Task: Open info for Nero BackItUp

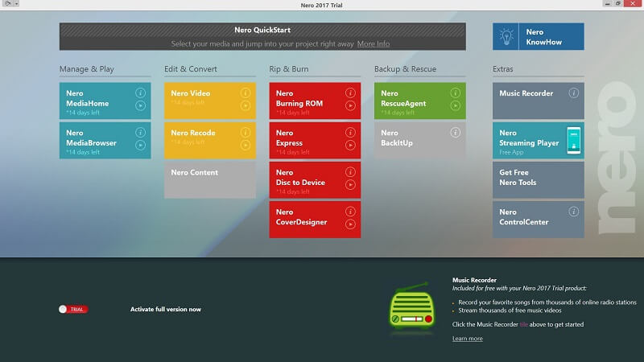Action: click(x=456, y=133)
